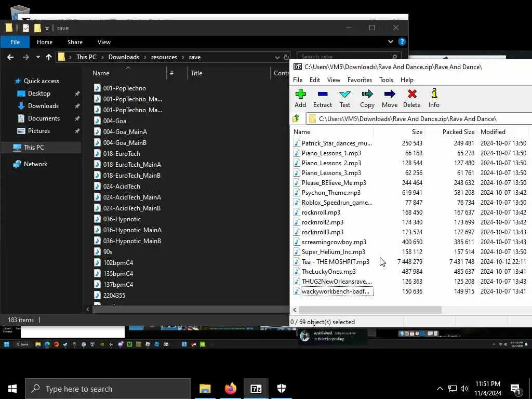
Task: Select 001-PopTechno file in rave folder
Action: click(125, 88)
